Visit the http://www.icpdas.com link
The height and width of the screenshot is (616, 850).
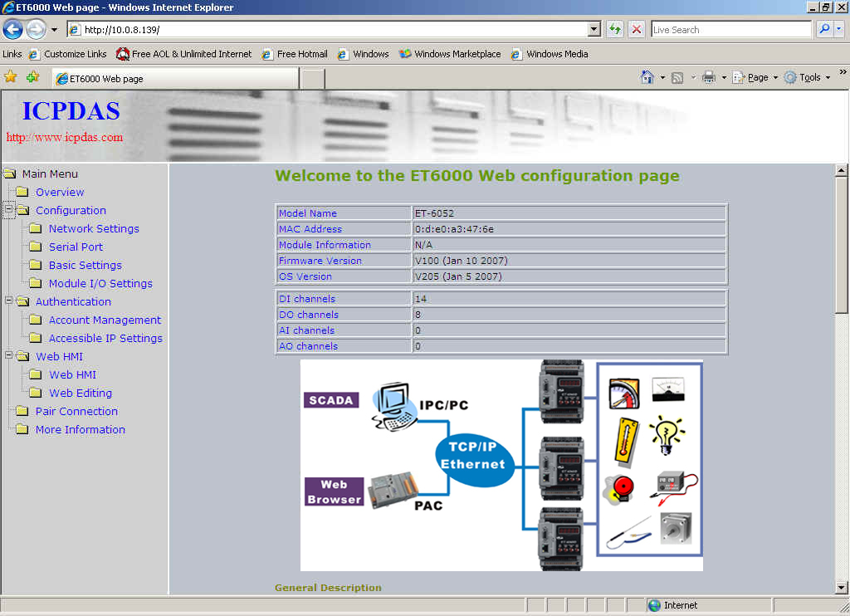coord(65,137)
